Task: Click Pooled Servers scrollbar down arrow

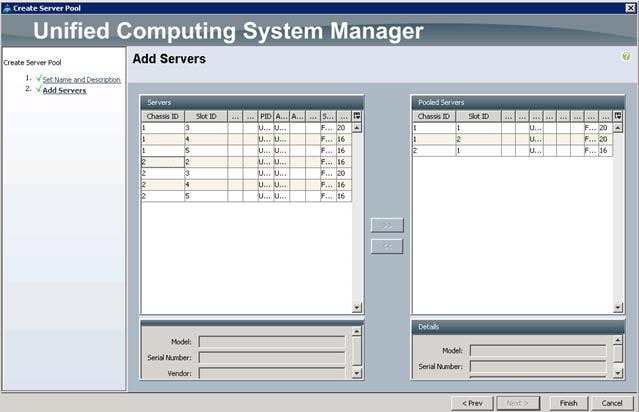Action: click(618, 308)
